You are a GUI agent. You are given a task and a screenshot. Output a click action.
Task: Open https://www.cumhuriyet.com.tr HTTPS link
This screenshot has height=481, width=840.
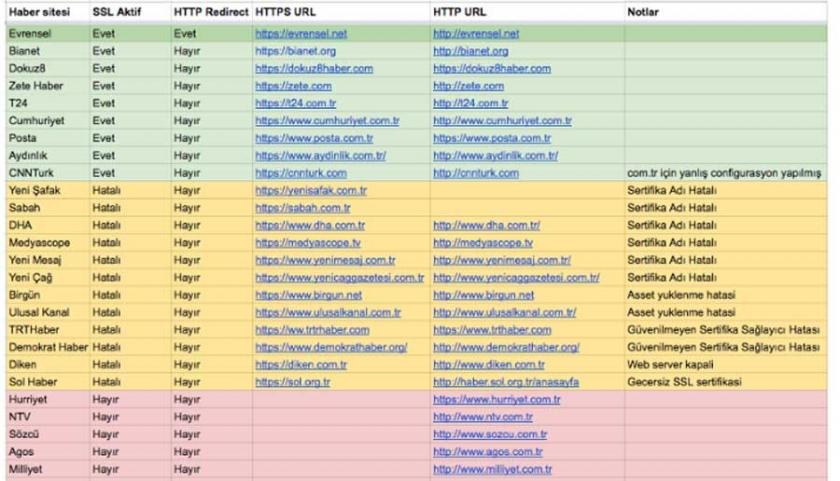(323, 121)
